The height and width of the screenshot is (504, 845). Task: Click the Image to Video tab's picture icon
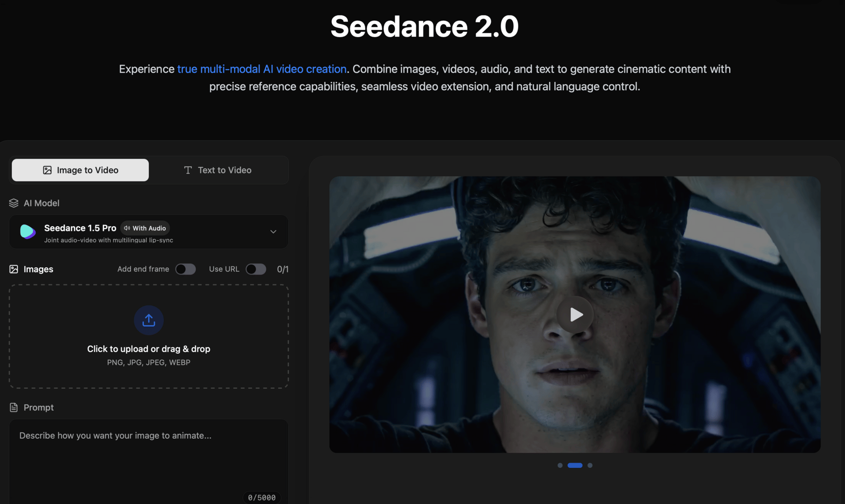click(47, 170)
